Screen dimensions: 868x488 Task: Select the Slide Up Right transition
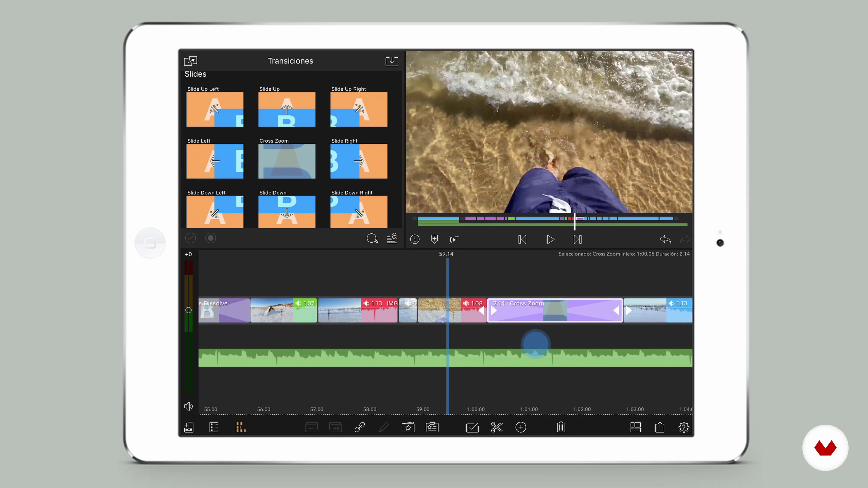click(x=359, y=109)
